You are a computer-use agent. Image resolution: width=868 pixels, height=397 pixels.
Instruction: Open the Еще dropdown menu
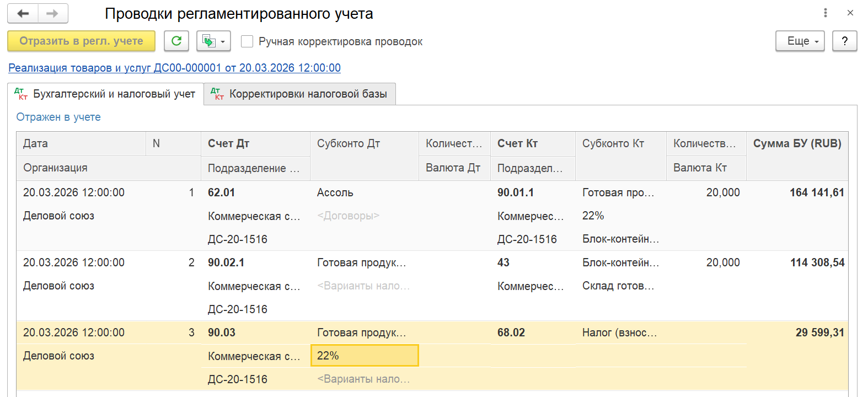(800, 41)
